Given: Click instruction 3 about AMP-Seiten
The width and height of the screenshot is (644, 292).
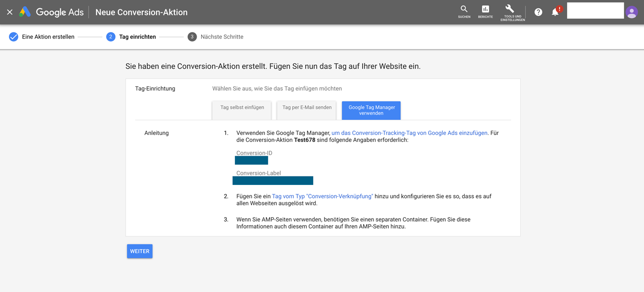Looking at the screenshot, I should coord(353,223).
